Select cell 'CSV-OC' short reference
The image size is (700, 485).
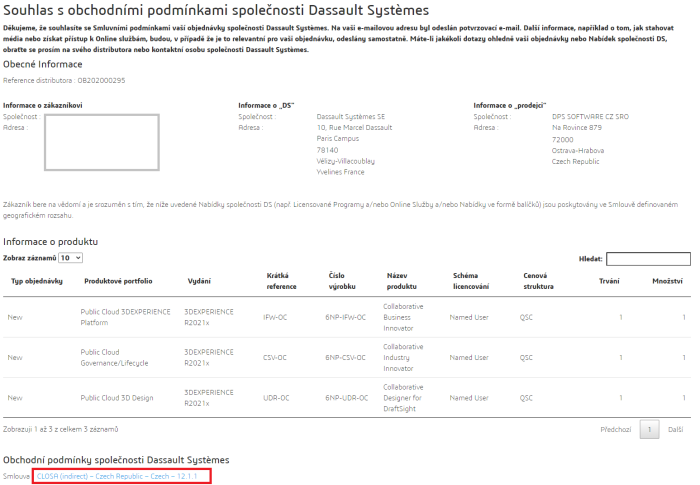click(x=275, y=357)
